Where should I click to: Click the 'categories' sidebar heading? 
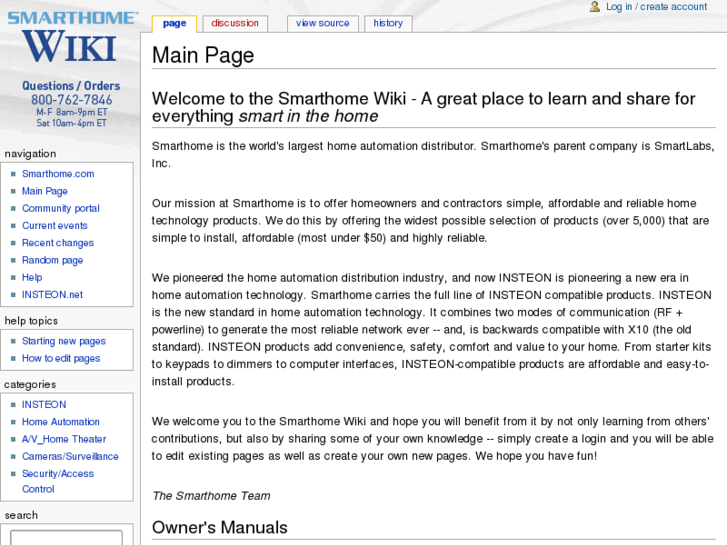tap(30, 385)
